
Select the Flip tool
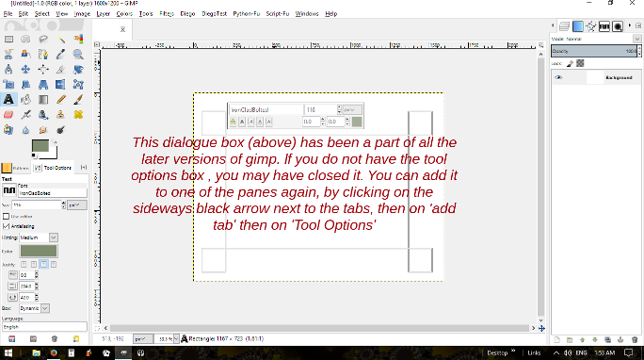pos(61,85)
